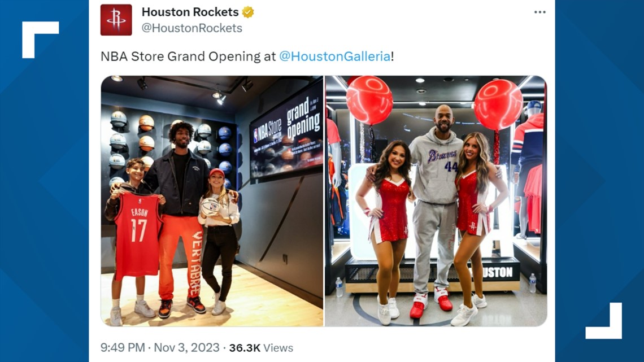644x362 pixels.
Task: Click the left red balloon in photo
Action: pos(369,100)
